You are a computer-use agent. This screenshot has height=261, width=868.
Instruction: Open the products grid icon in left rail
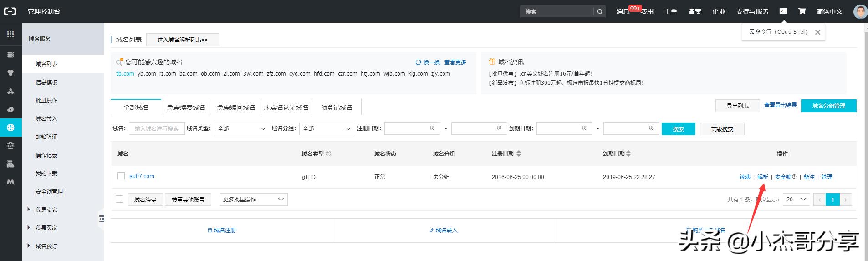(10, 34)
